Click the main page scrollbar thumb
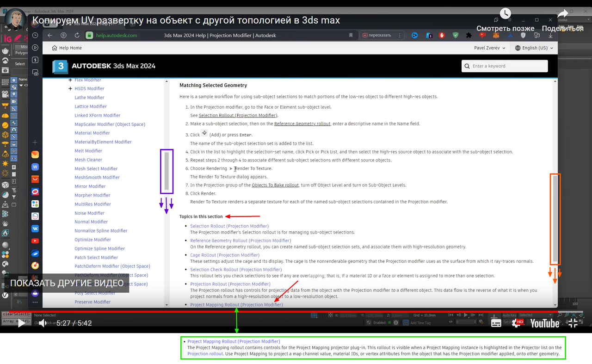Screen dimensions: 592x364 coord(555,220)
